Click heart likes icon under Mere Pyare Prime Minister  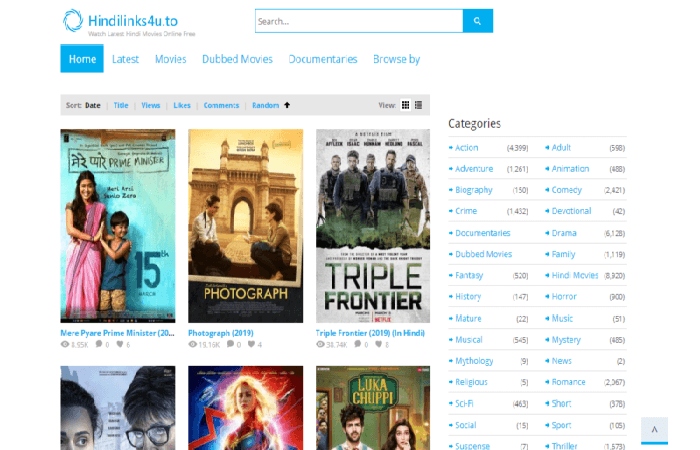point(120,344)
